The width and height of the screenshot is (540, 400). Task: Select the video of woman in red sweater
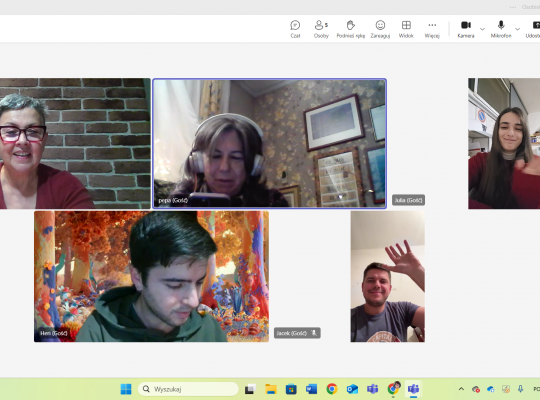pos(504,143)
